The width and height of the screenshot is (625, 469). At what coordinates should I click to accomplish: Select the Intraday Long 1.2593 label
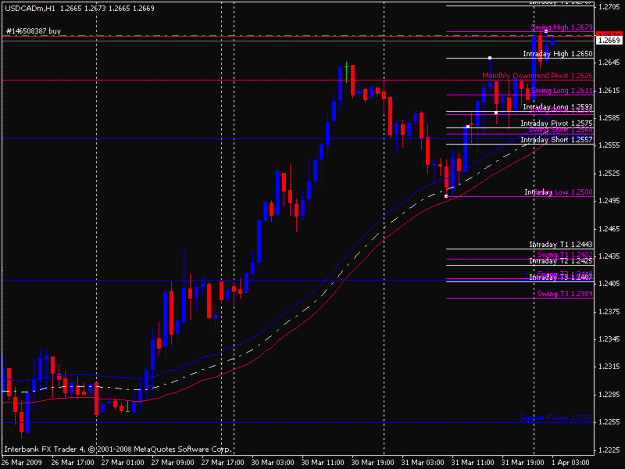click(x=558, y=107)
